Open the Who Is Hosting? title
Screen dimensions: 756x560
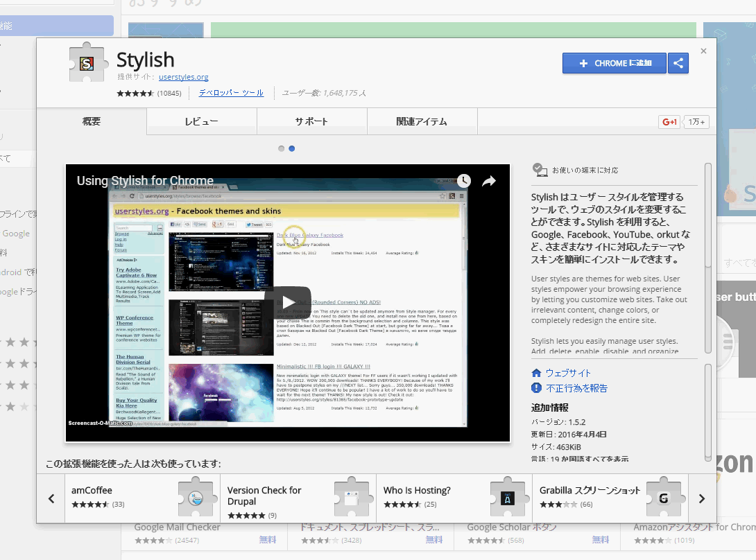coord(417,490)
